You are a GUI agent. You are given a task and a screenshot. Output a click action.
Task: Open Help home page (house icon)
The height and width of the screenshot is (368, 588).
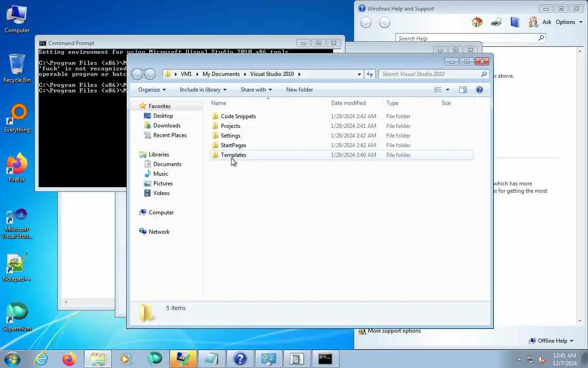(x=477, y=22)
